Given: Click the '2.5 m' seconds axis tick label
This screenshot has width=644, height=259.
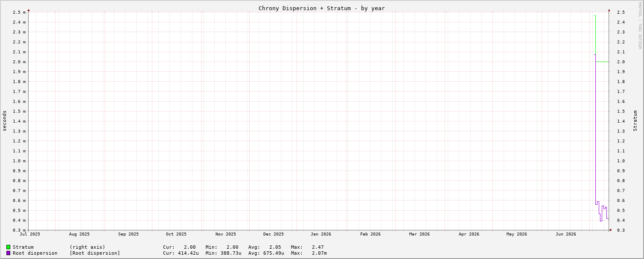Looking at the screenshot, I should 19,12.
